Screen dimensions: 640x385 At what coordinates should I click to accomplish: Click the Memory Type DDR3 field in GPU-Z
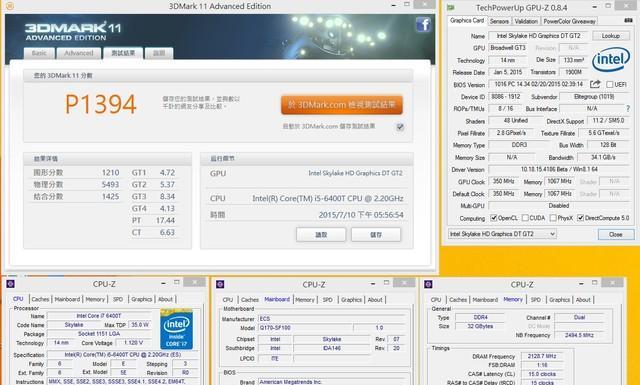click(519, 145)
